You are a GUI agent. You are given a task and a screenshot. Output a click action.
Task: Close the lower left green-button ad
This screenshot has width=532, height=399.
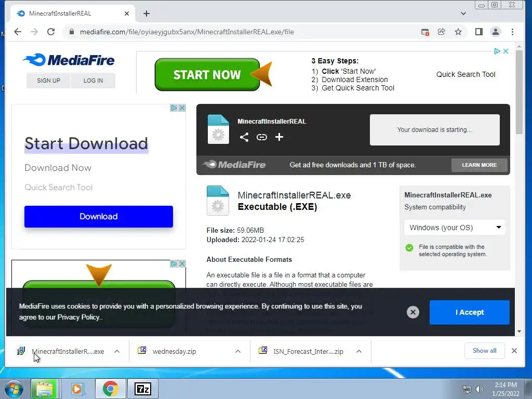tap(182, 263)
